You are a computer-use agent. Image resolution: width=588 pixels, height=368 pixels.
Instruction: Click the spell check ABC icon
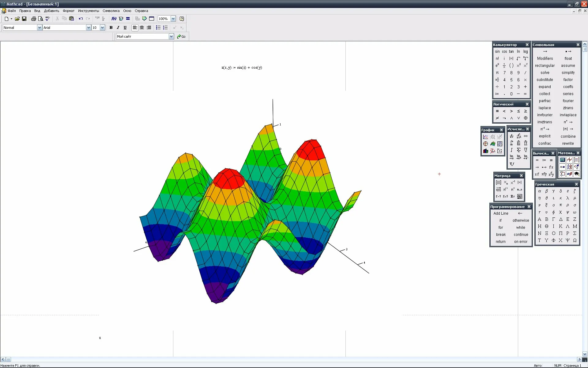(x=47, y=19)
